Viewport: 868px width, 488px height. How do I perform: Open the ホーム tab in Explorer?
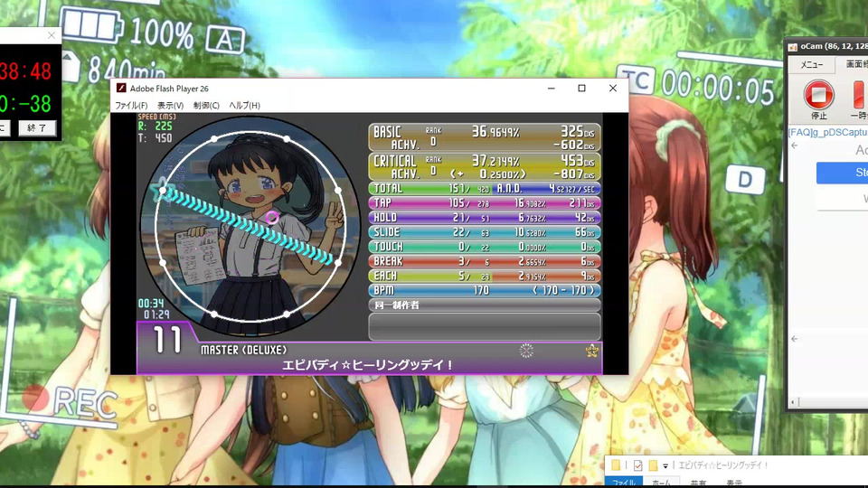click(660, 483)
